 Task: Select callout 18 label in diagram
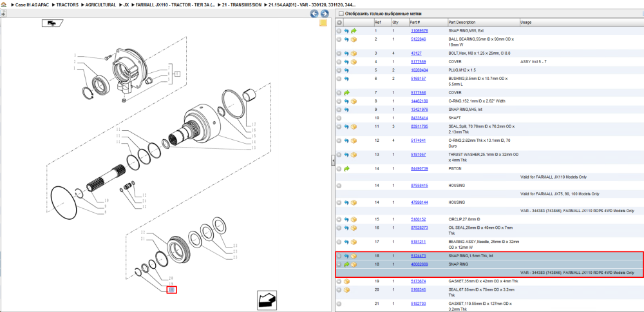(172, 290)
